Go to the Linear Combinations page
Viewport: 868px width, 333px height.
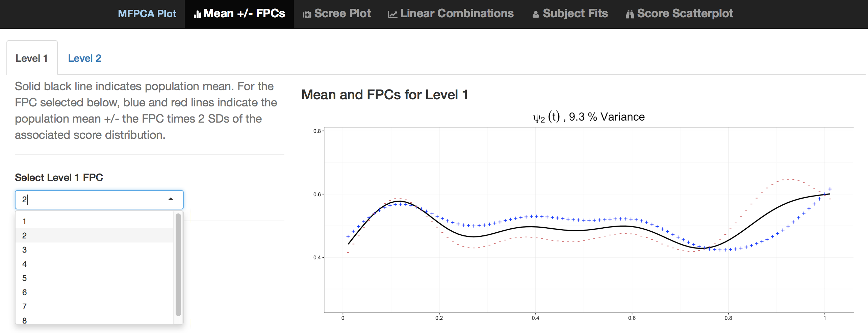click(x=457, y=14)
